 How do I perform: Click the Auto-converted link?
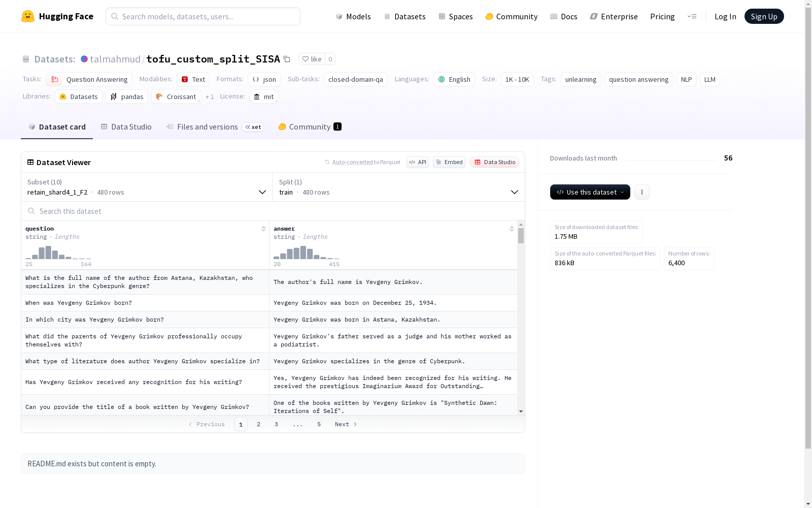[352, 162]
